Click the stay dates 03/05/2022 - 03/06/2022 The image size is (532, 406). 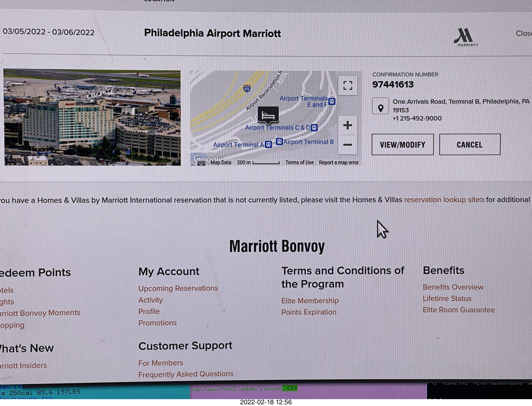click(49, 32)
